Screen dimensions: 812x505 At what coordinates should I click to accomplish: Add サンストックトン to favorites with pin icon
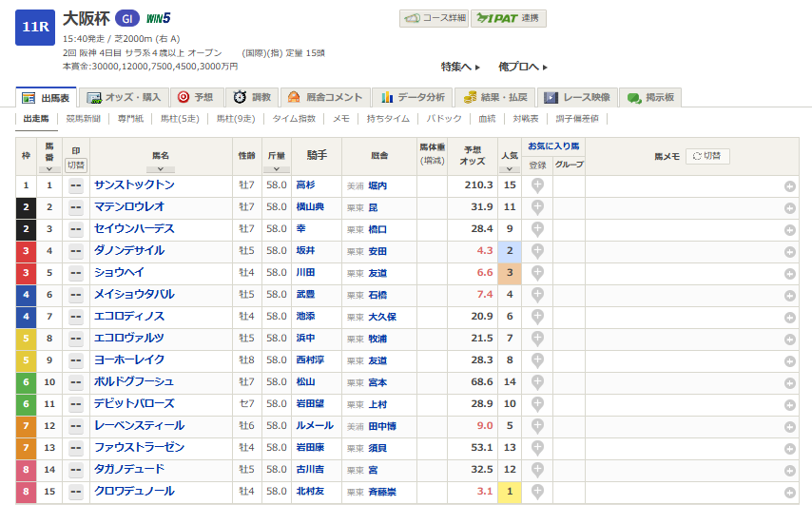click(537, 185)
